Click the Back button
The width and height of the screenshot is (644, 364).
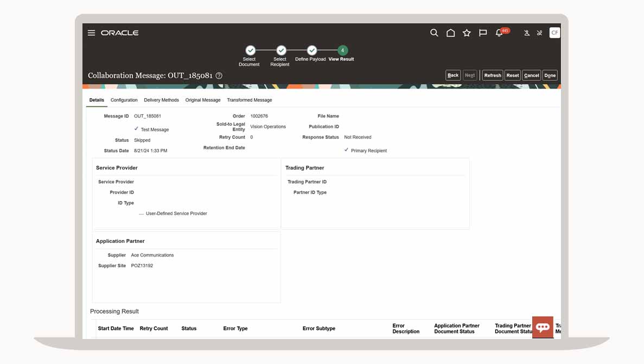(453, 76)
